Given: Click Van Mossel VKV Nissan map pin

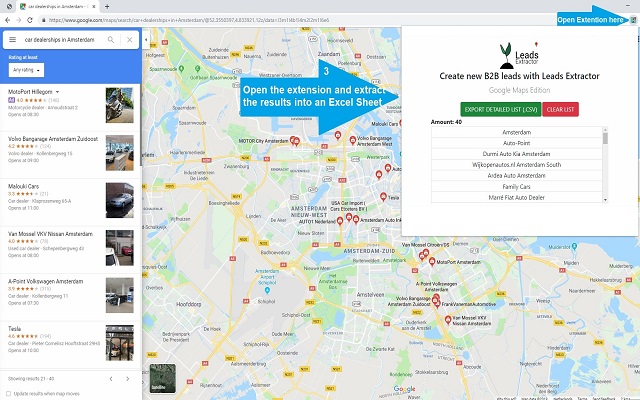Looking at the screenshot, I should coord(448,320).
